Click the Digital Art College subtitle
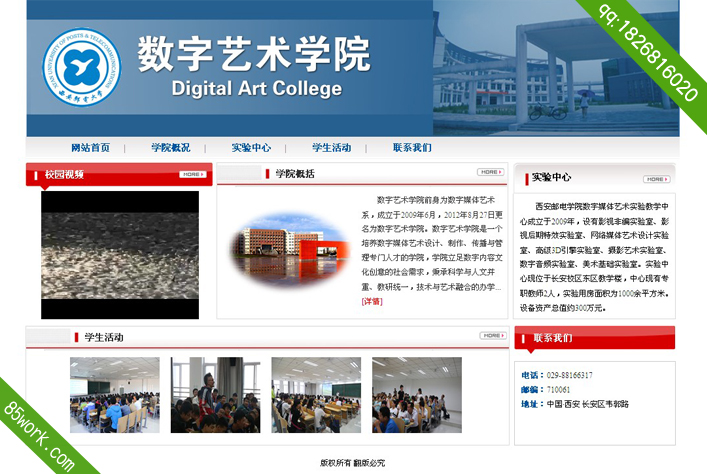The width and height of the screenshot is (707, 474). [x=257, y=88]
